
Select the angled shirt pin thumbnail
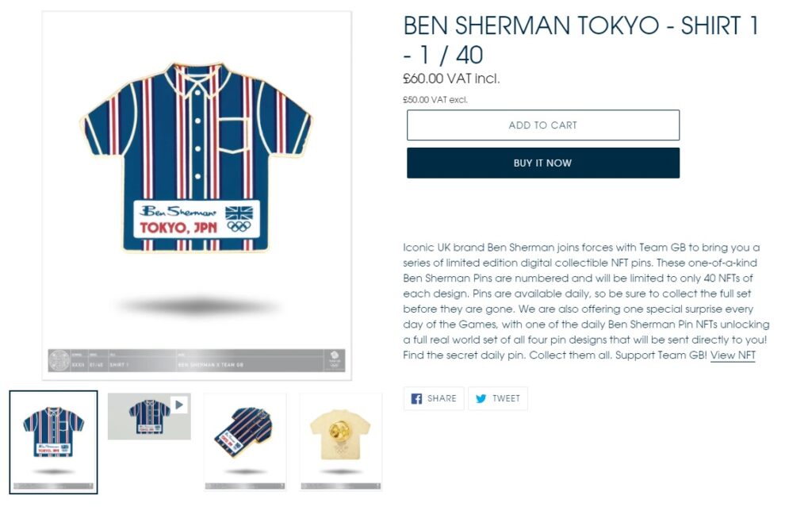coord(245,442)
